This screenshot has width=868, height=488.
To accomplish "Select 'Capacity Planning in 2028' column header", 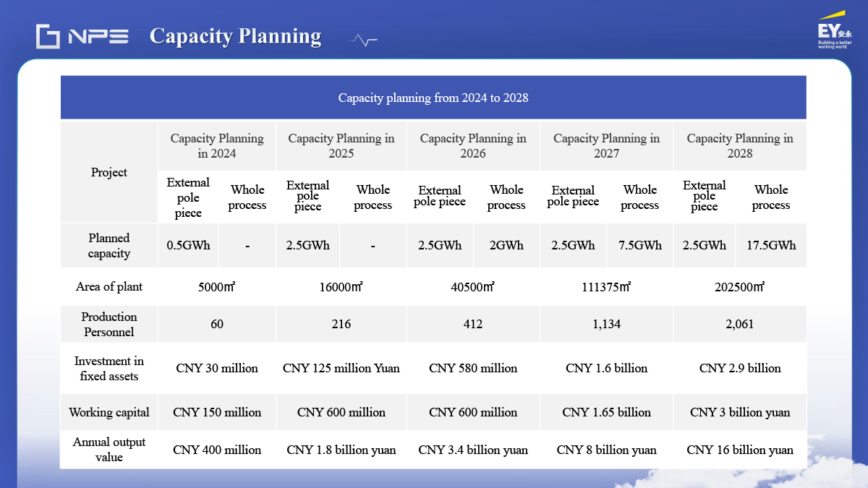I will point(740,146).
